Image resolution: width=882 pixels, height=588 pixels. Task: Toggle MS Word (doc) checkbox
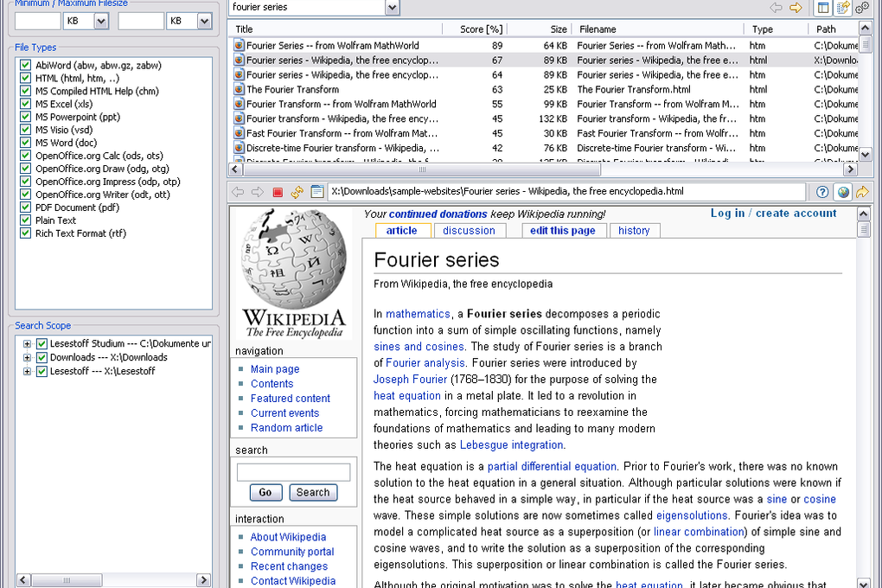pos(25,143)
